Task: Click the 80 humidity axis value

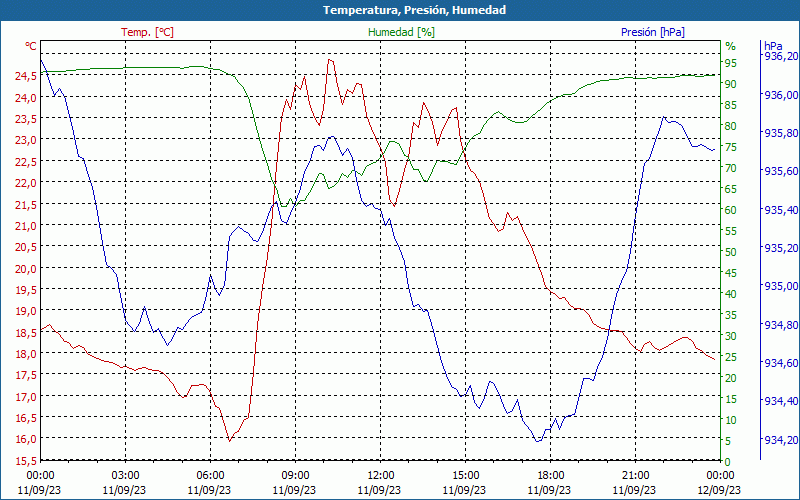Action: click(x=731, y=126)
